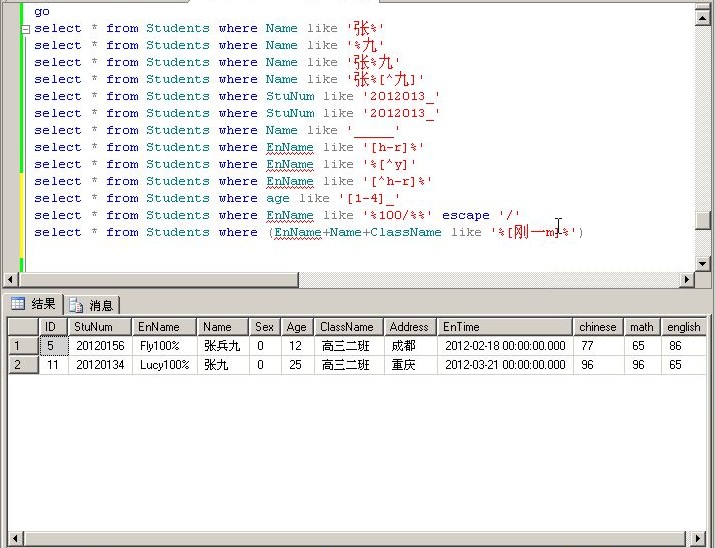Click the Fly100% EnName cell

point(164,346)
